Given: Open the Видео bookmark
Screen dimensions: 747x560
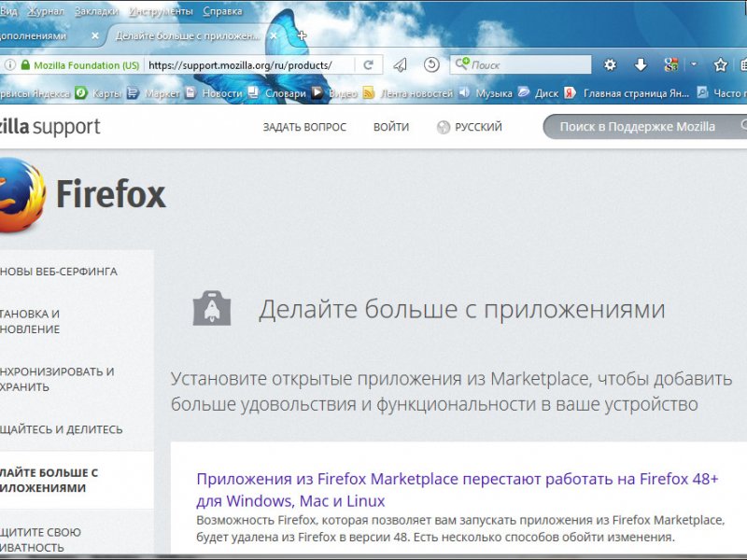Looking at the screenshot, I should pos(334,92).
